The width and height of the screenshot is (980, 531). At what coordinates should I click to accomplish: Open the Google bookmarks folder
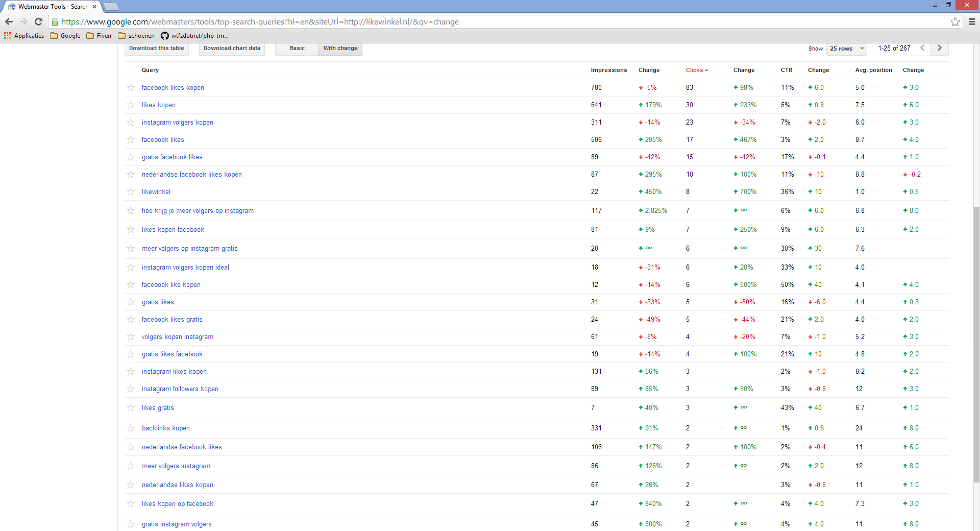tap(65, 36)
